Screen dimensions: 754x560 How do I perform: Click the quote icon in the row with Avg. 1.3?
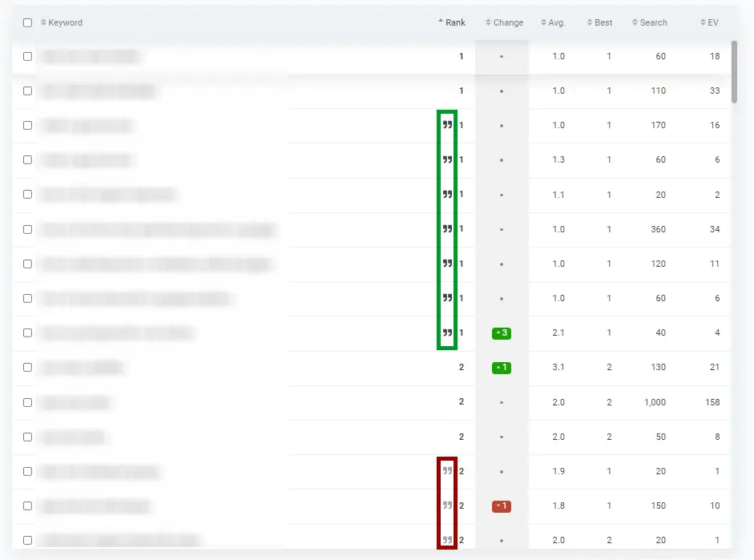(447, 159)
